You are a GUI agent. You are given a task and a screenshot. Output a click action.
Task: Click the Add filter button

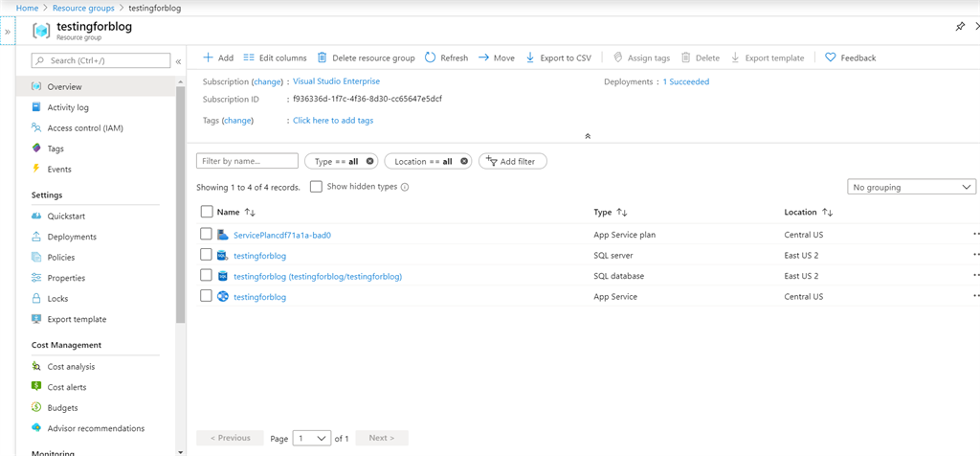[x=513, y=161]
